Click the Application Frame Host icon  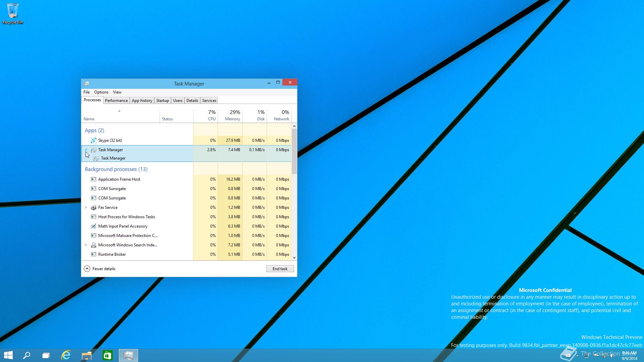(94, 179)
